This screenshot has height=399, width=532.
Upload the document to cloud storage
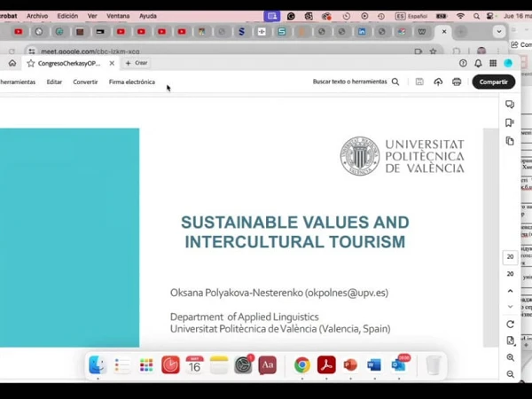tap(438, 82)
